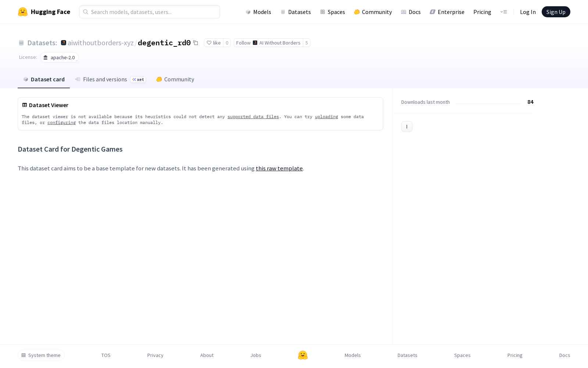Open Privacy in the footer

tap(155, 355)
